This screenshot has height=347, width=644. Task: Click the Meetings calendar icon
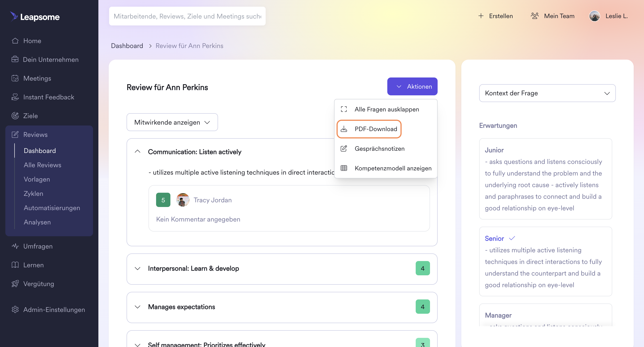click(15, 78)
